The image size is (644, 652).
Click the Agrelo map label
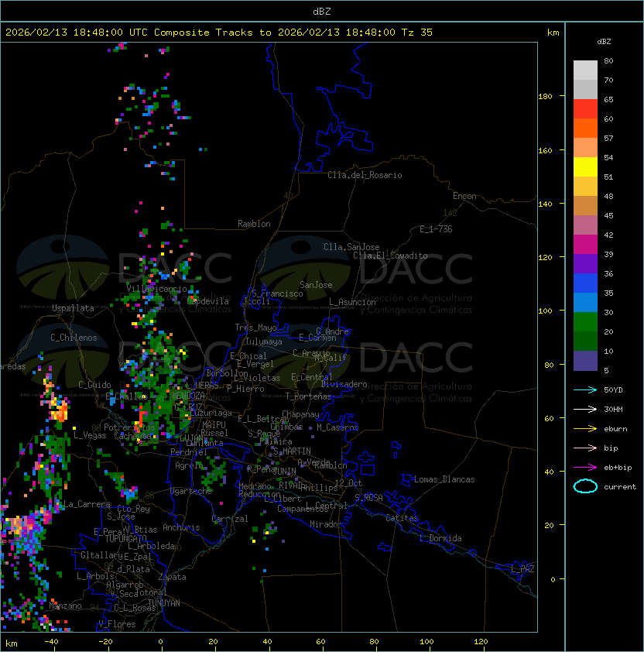click(x=189, y=465)
